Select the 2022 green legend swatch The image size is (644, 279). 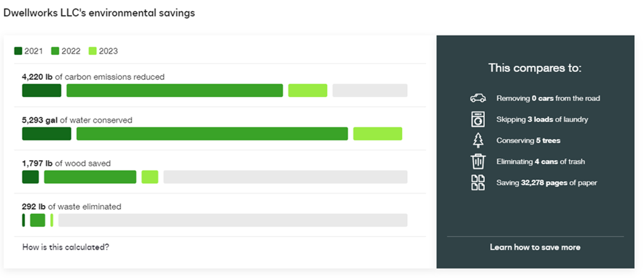pyautogui.click(x=55, y=51)
